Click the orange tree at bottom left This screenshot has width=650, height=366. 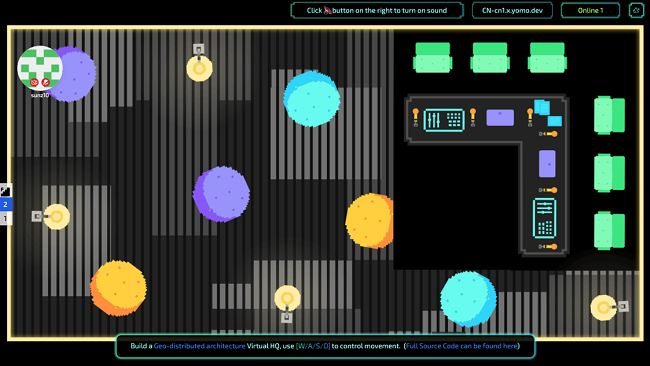[x=119, y=288]
